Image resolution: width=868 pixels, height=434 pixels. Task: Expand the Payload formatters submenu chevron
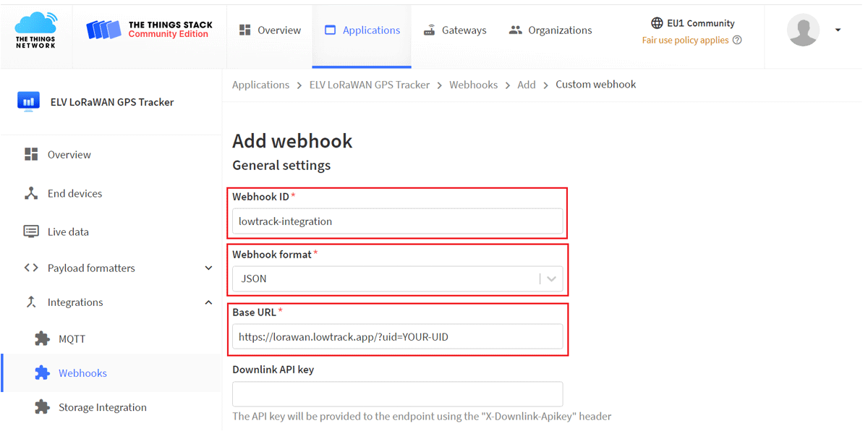click(x=208, y=268)
